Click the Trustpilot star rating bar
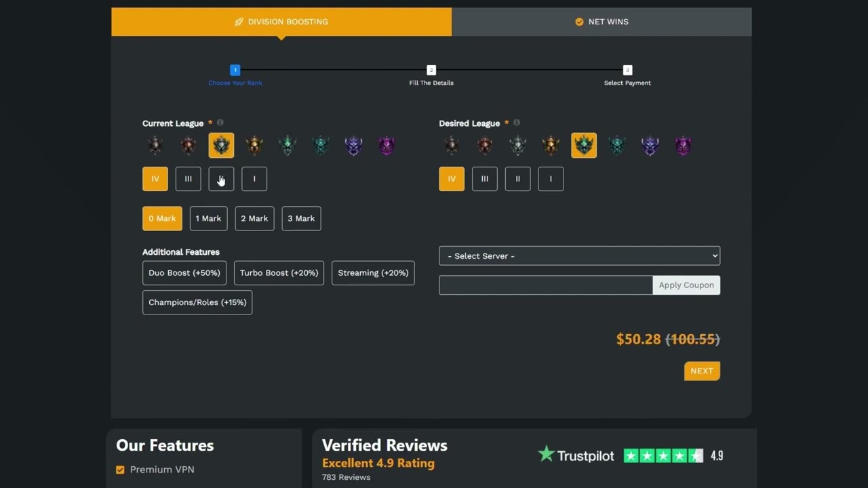 tap(663, 455)
